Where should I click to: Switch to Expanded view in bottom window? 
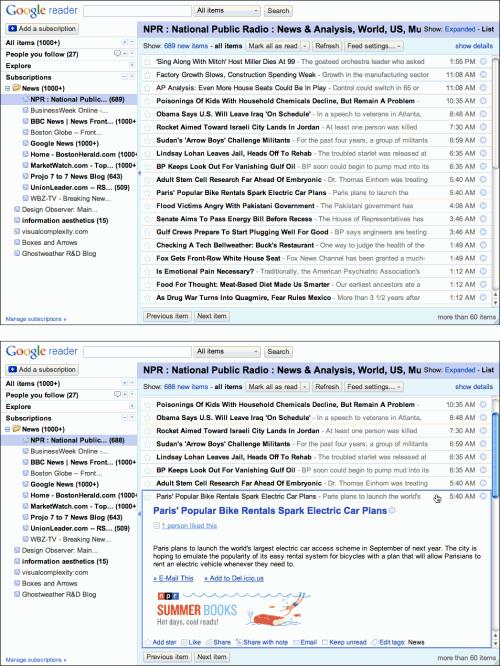pos(460,370)
